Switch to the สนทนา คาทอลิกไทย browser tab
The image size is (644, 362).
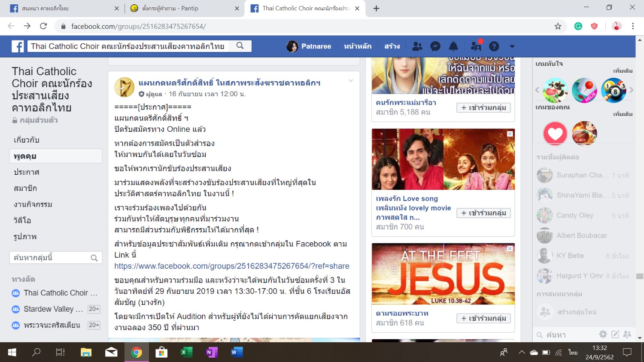click(x=65, y=9)
